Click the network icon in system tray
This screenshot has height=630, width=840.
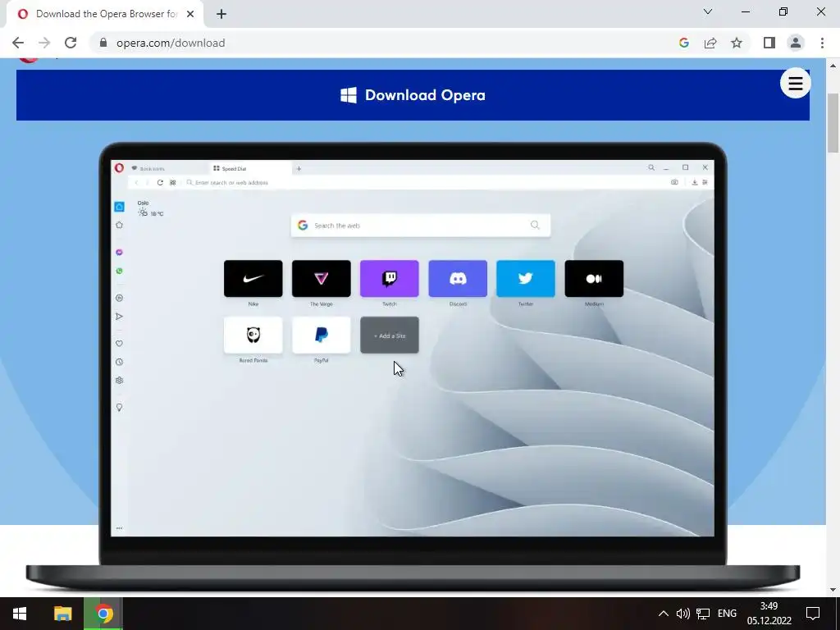(x=703, y=614)
